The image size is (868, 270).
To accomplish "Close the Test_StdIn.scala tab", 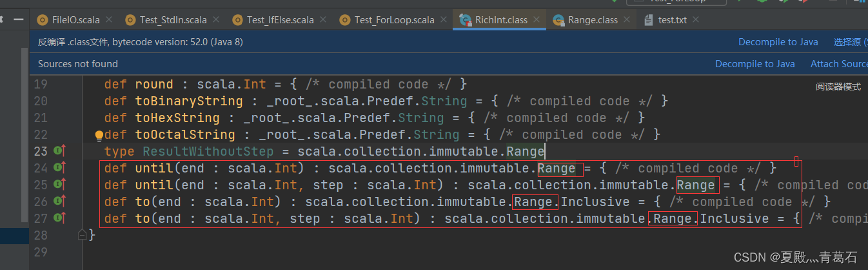I will [216, 20].
